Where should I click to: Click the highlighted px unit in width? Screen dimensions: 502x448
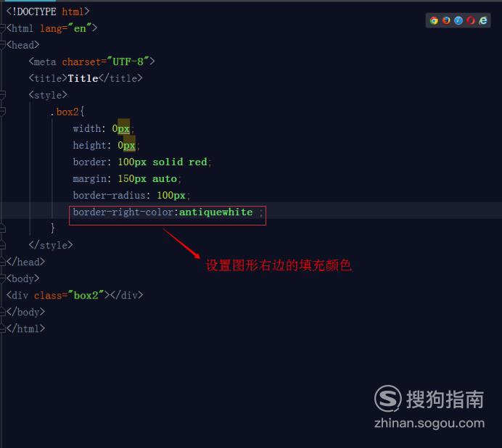pyautogui.click(x=123, y=128)
